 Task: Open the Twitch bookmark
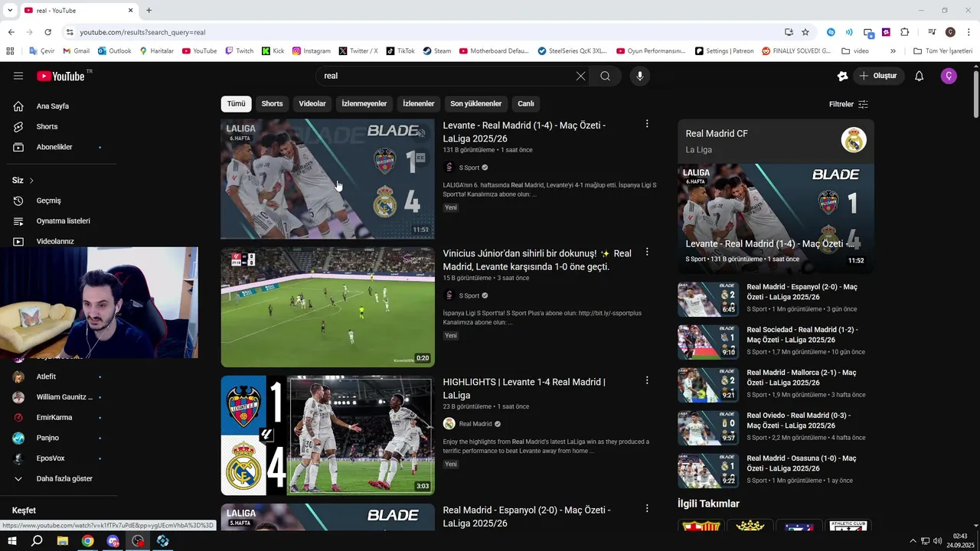239,51
